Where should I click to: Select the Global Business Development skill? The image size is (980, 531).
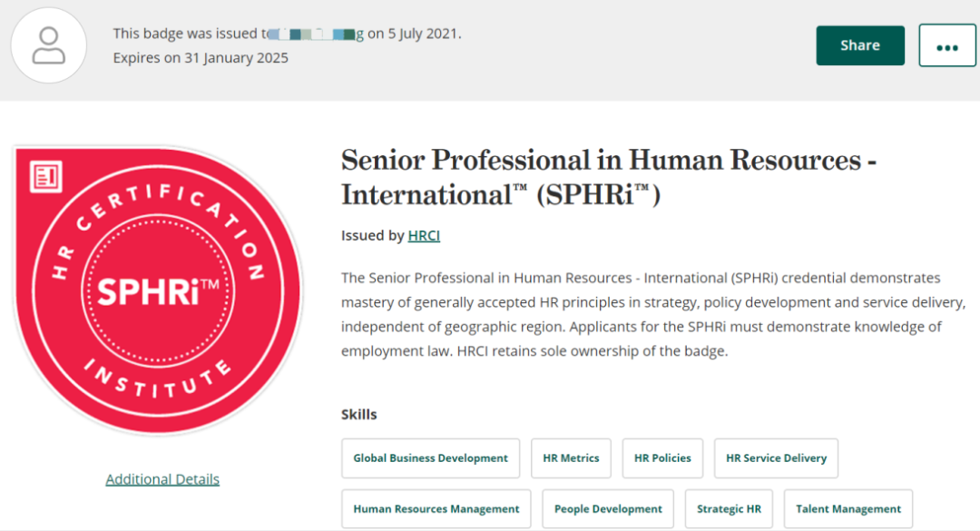[x=431, y=458]
